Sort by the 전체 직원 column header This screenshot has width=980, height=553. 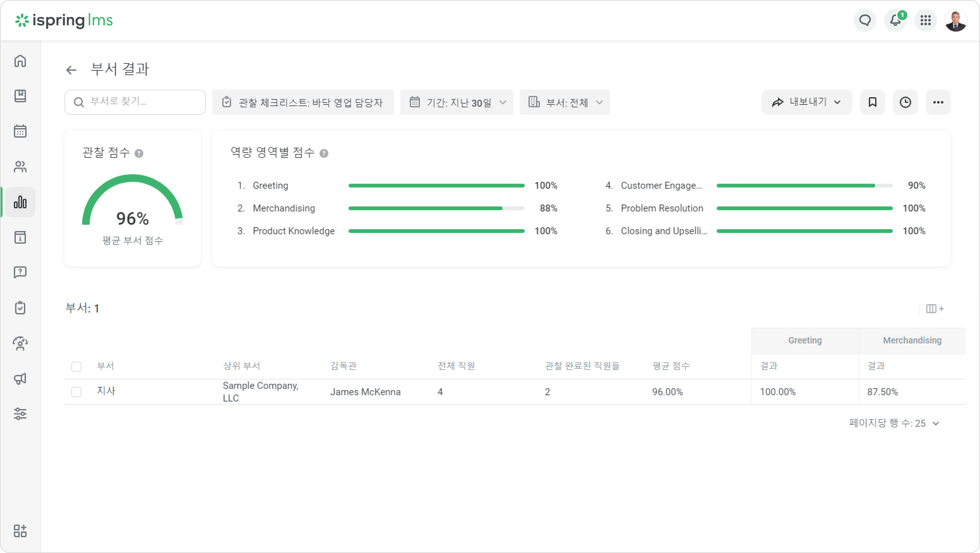(456, 366)
